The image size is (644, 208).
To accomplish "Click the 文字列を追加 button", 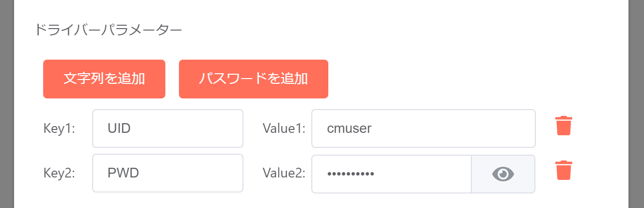I will (104, 79).
